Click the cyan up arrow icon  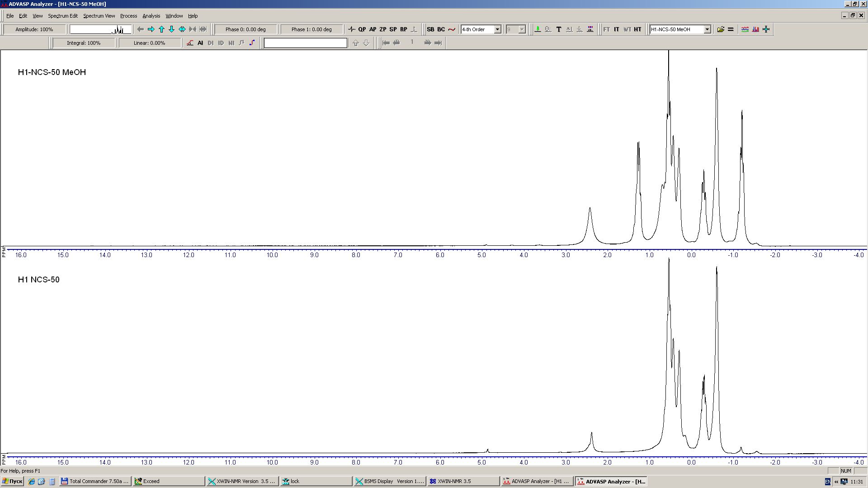161,29
